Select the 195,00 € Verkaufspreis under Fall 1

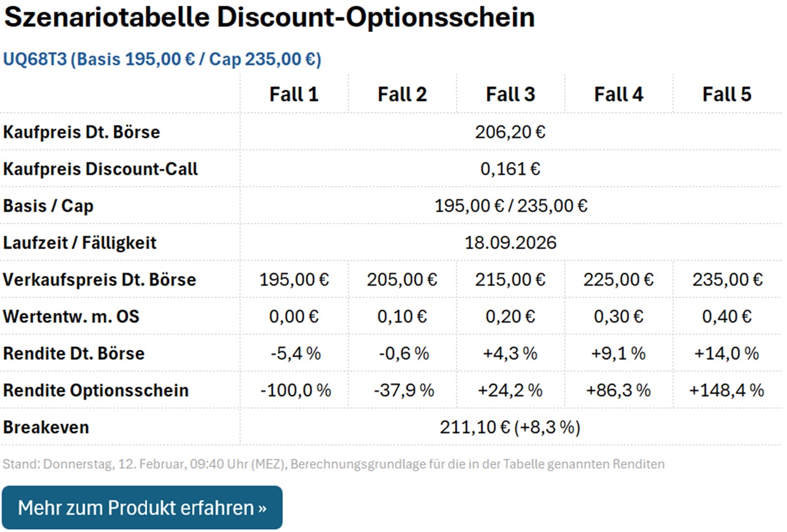point(294,279)
